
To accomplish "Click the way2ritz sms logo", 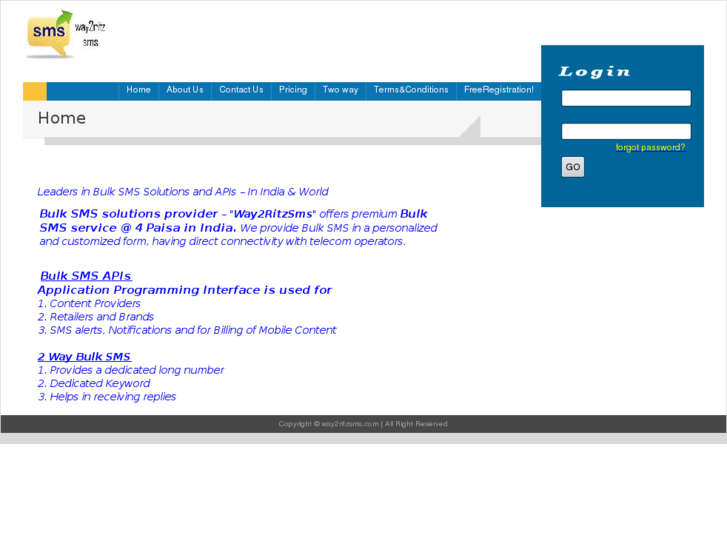I will pos(66,34).
